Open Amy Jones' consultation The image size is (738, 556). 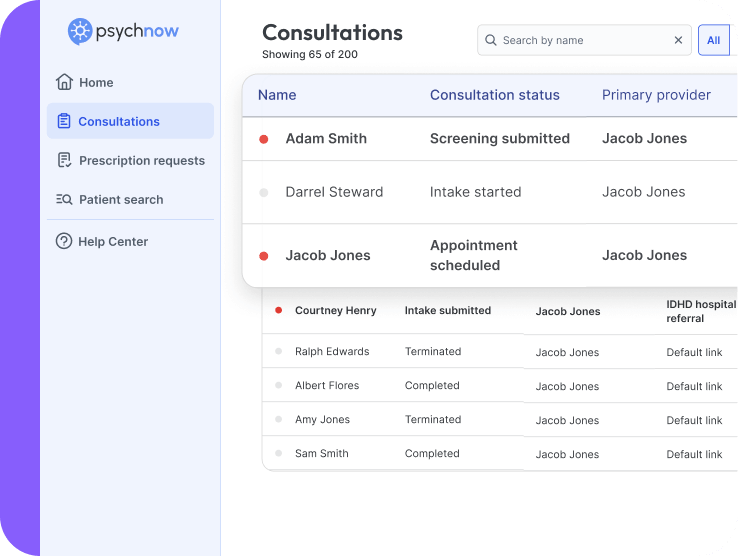coord(322,419)
